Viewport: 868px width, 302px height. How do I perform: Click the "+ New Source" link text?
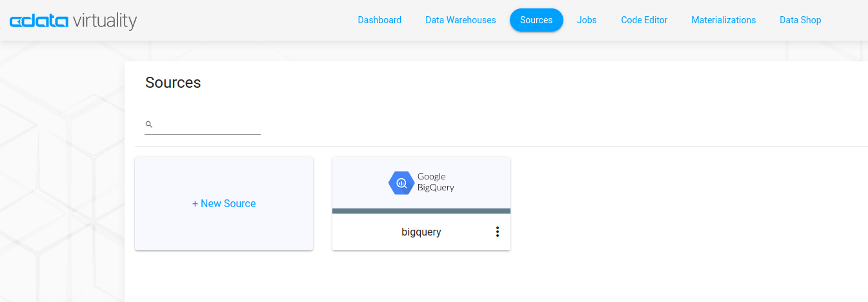(224, 203)
